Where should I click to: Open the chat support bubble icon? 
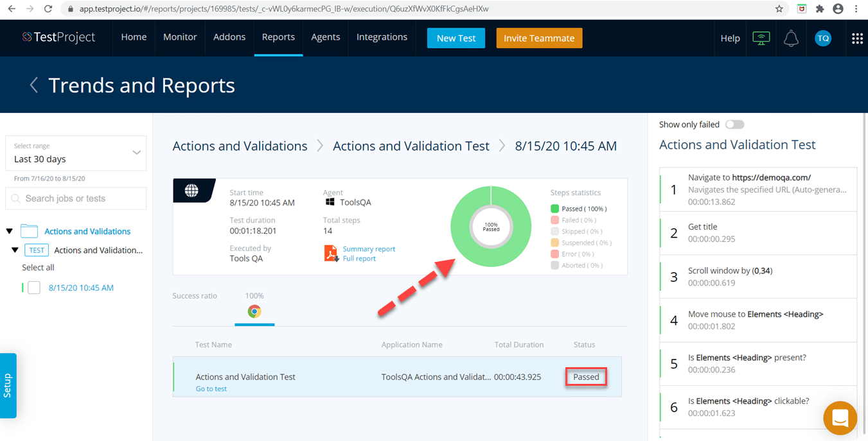pyautogui.click(x=840, y=418)
